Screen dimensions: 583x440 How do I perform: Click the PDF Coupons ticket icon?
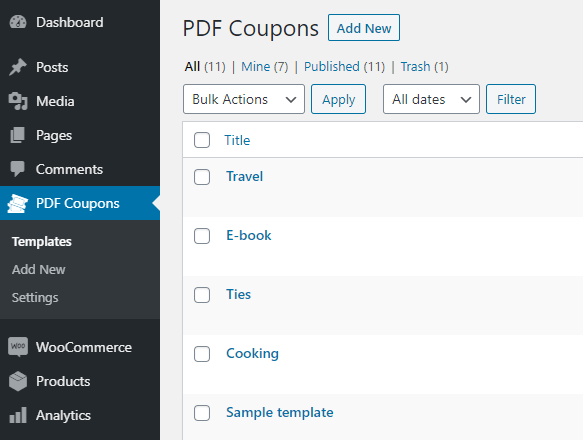17,203
